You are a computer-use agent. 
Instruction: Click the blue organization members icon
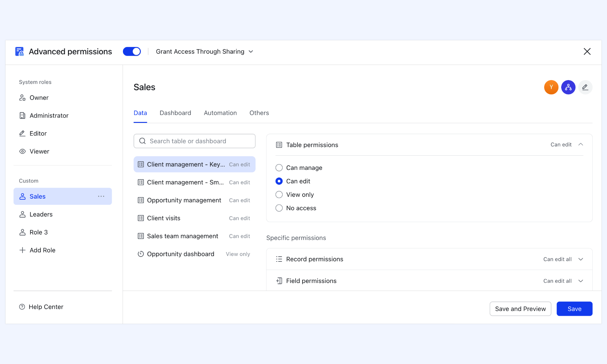pos(568,87)
